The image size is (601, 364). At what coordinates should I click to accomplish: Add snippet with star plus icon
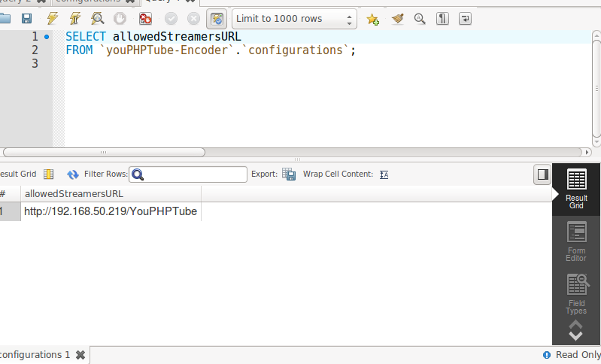coord(372,19)
